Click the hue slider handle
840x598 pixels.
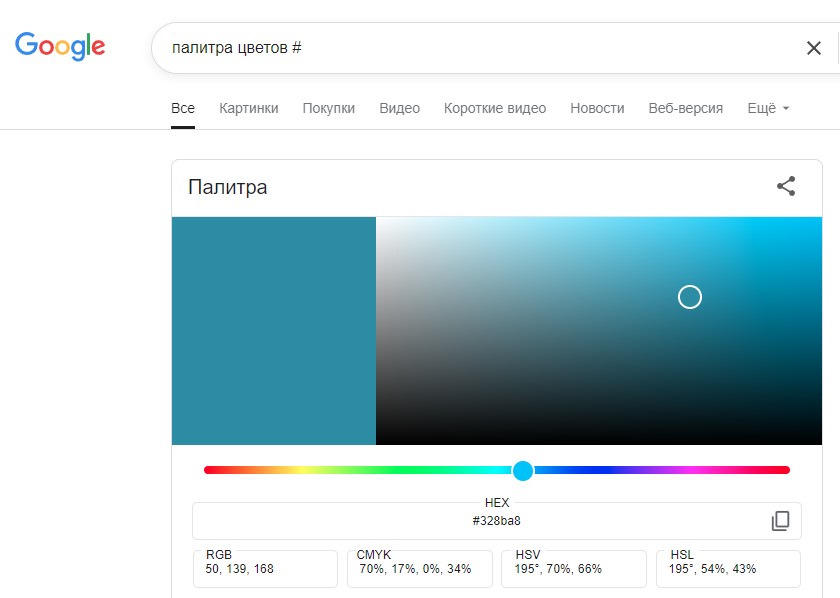[523, 470]
